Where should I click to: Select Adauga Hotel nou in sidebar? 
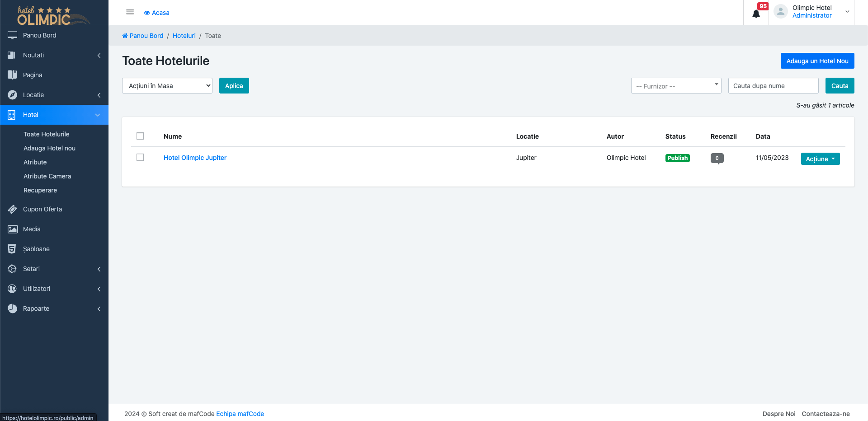tap(50, 148)
